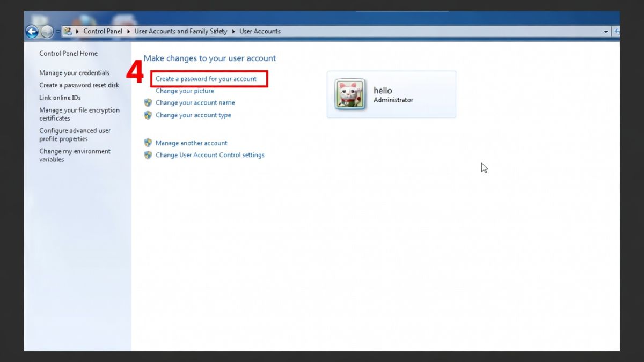
Task: Expand the Control Panel breadcrumb arrow
Action: click(x=127, y=31)
